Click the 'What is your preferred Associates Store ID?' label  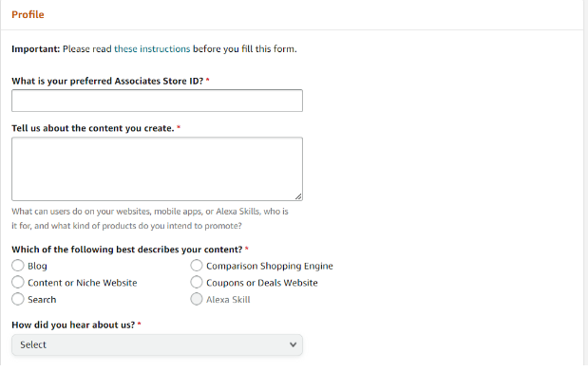[107, 81]
